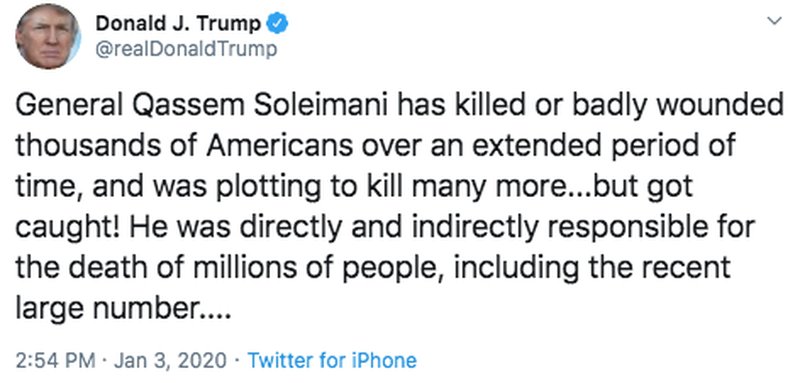800x383 pixels.
Task: Click the circular profile avatar photo
Action: click(47, 36)
